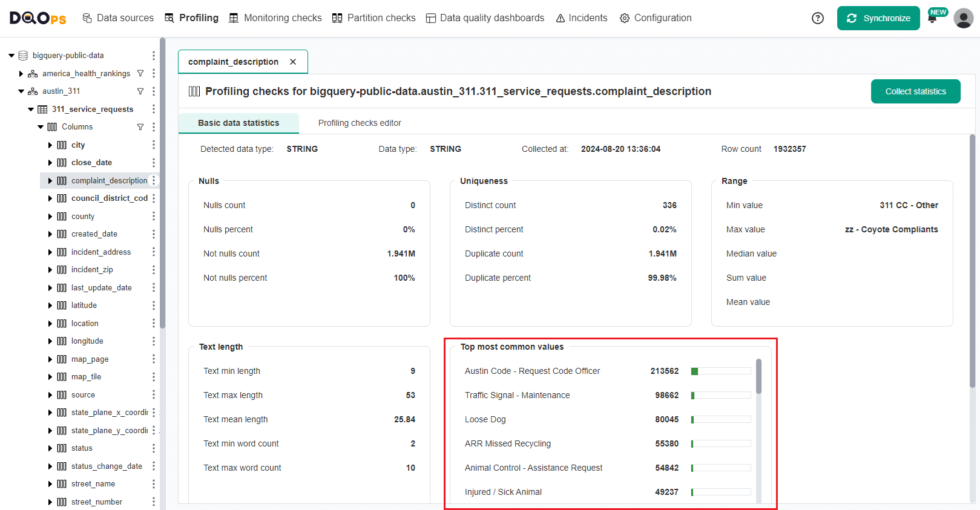Click the Injured / Sick Animal value row
This screenshot has height=510, width=980.
608,492
